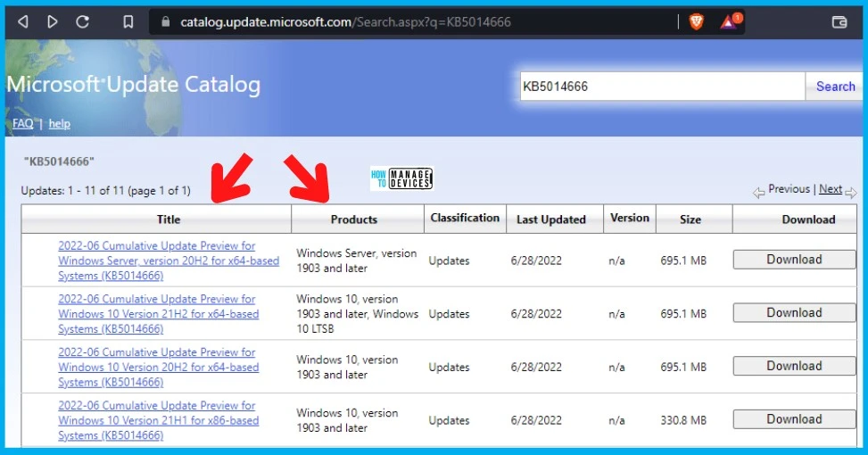View site info via the padlock icon
This screenshot has width=868, height=455.
pyautogui.click(x=165, y=21)
